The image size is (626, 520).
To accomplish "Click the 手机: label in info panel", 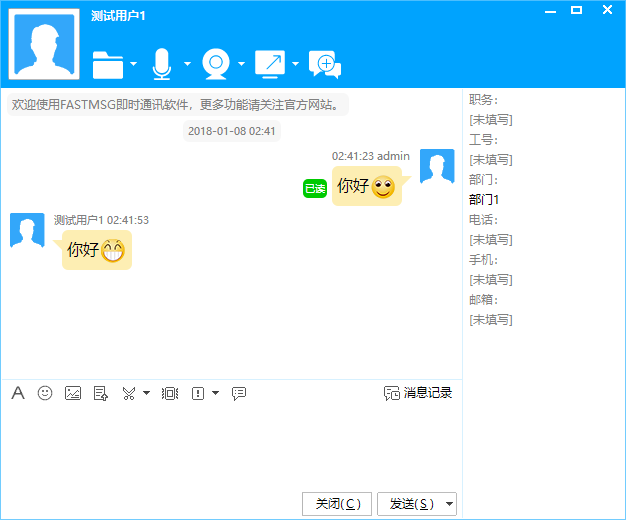I will click(483, 260).
